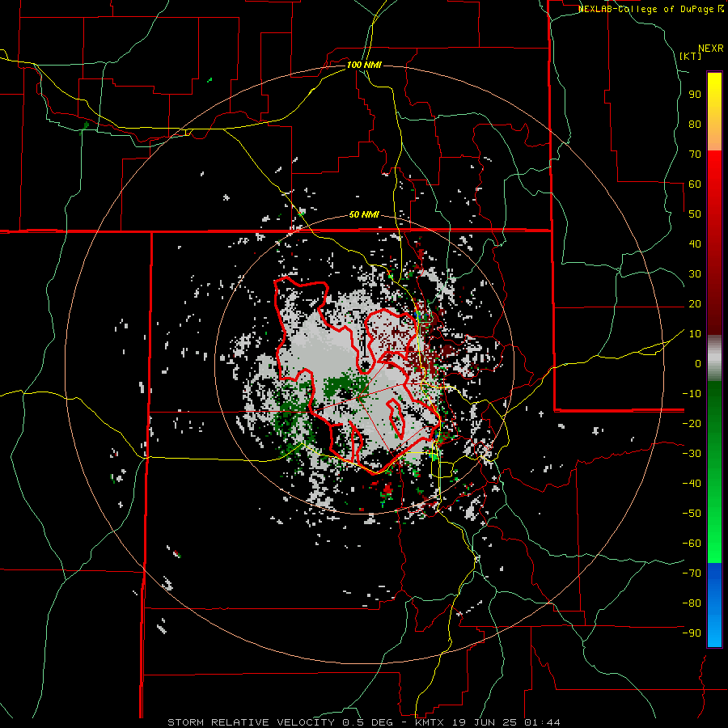Click the -50 scale label
This screenshot has height=728, width=728.
(692, 514)
